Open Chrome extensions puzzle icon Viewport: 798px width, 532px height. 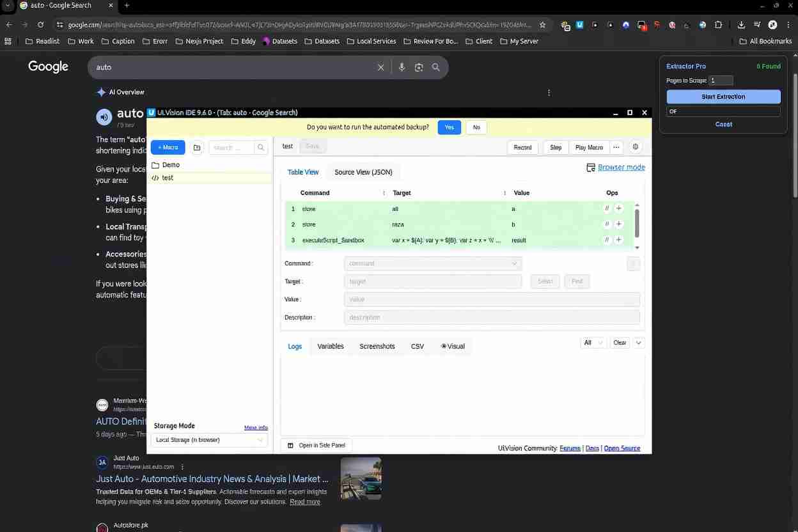tap(718, 25)
